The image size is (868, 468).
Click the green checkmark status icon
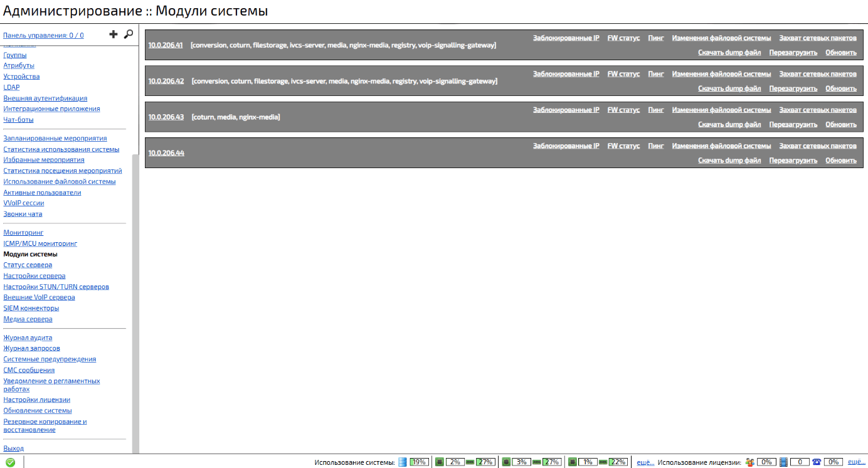tap(10, 462)
